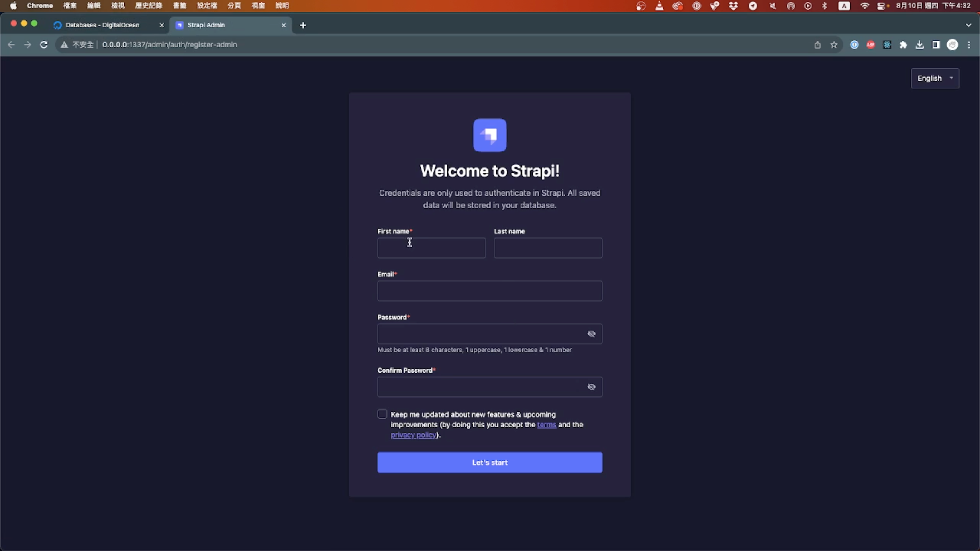Click the React DevTools extension icon
This screenshot has height=551, width=980.
887,44
